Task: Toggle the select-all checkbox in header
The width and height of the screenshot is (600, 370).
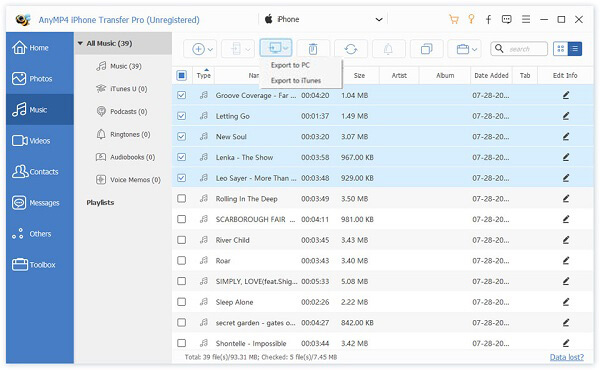Action: (182, 75)
